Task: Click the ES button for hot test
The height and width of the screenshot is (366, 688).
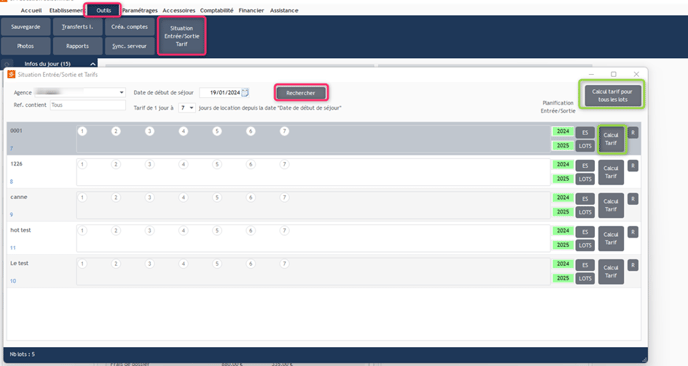Action: click(585, 232)
